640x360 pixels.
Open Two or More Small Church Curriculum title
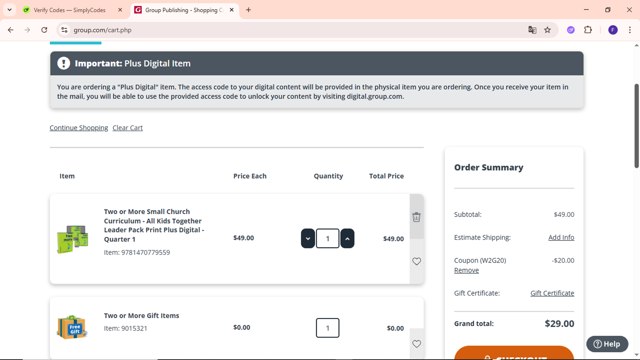point(154,225)
